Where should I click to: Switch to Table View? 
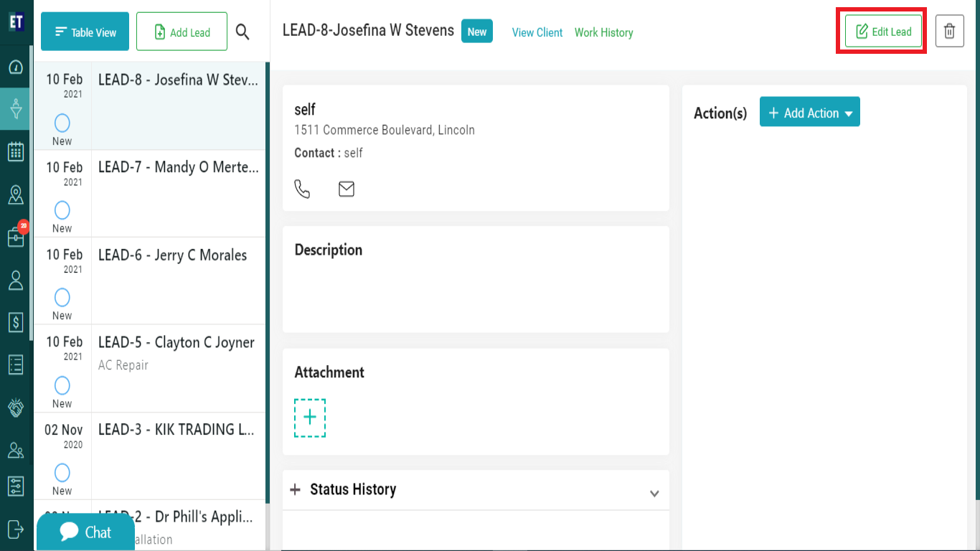click(x=85, y=32)
